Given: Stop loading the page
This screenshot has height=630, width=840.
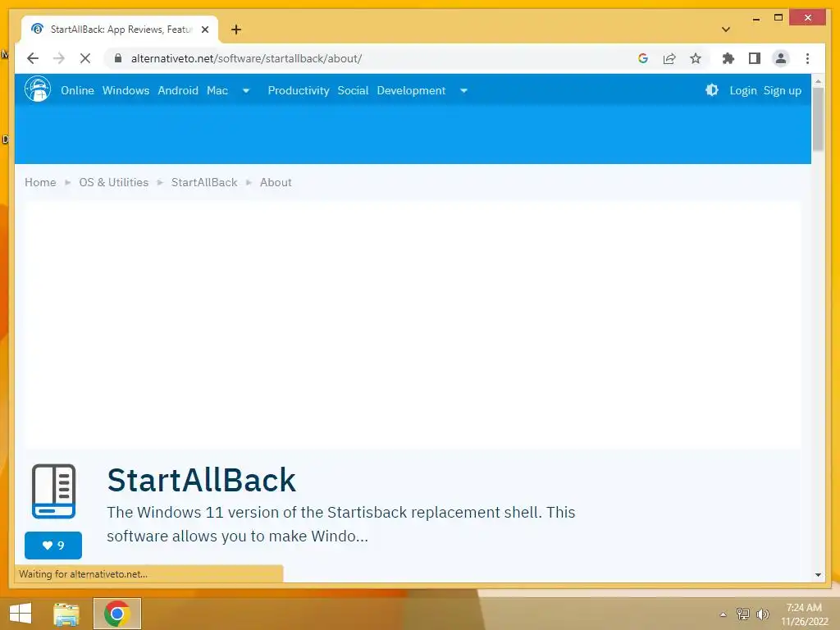Looking at the screenshot, I should [85, 58].
